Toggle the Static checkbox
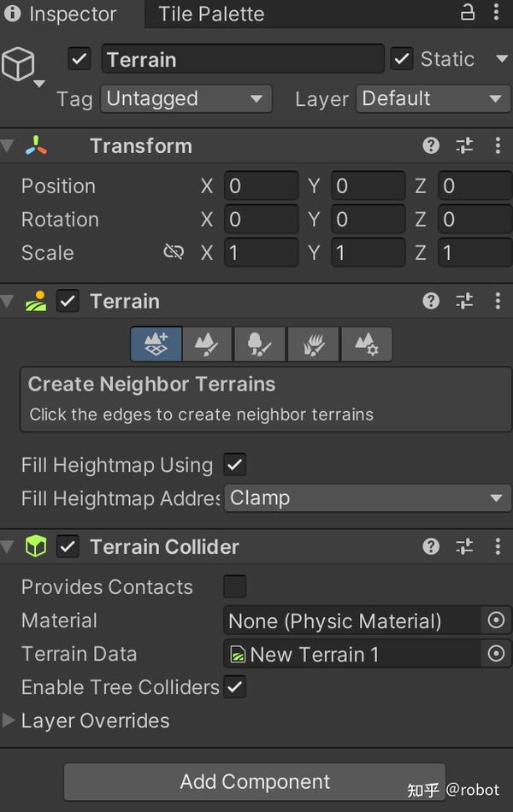Viewport: 513px width, 812px height. pos(402,59)
